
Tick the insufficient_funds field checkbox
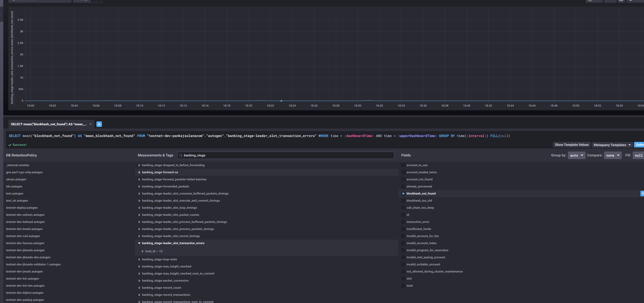click(x=403, y=229)
